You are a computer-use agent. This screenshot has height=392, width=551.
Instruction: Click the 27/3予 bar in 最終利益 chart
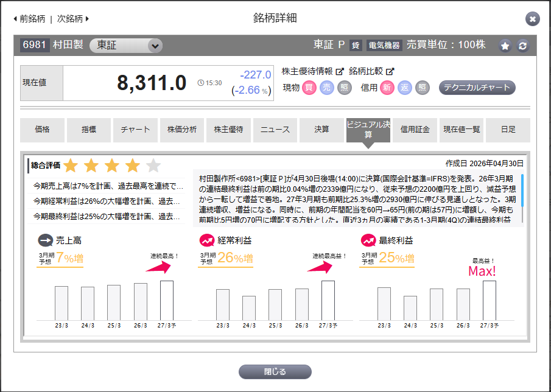tap(490, 300)
